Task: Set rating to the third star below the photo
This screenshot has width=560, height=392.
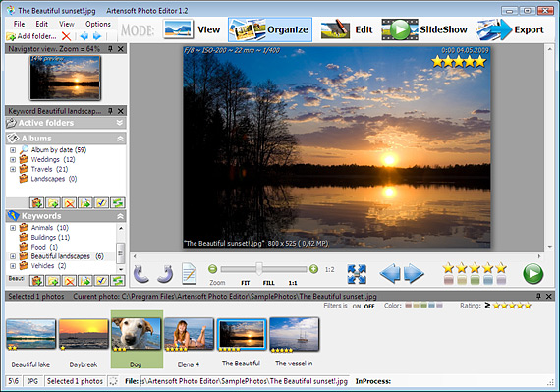Action: [x=475, y=268]
